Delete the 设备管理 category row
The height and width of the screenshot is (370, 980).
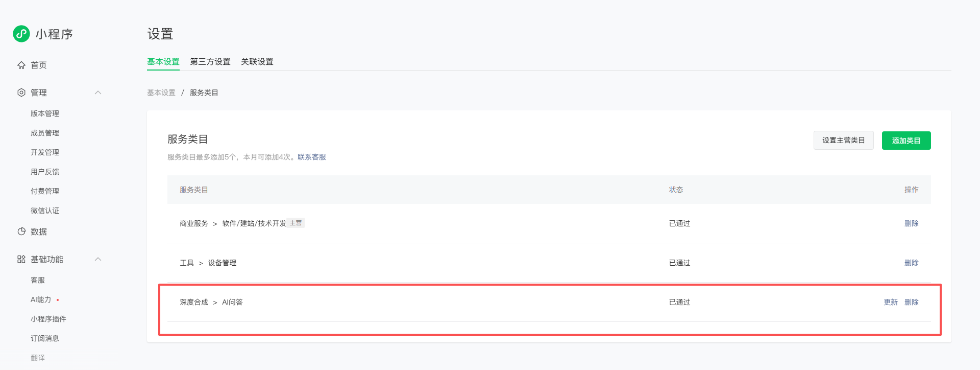tap(912, 263)
